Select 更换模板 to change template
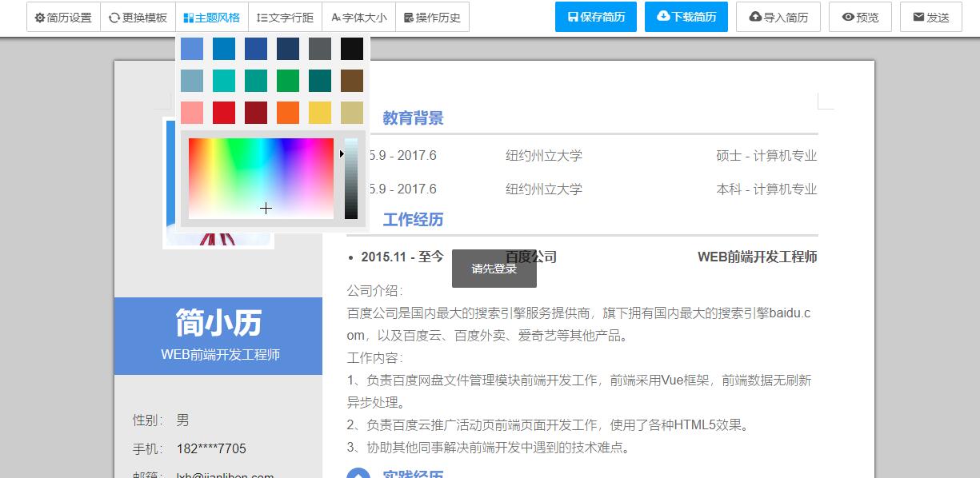The height and width of the screenshot is (478, 980). [138, 16]
